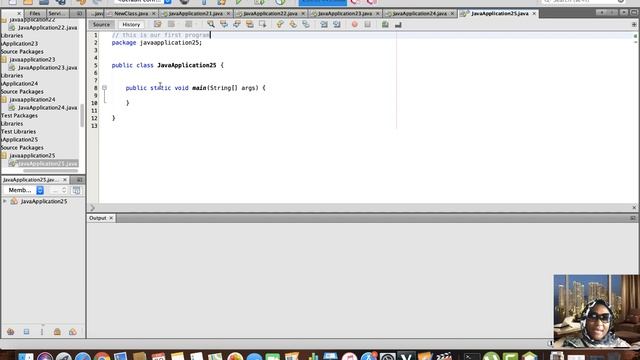Screen dimensions: 640x360
Task: Click first Navigator filter toggle at bottom
Action: (x=11, y=332)
